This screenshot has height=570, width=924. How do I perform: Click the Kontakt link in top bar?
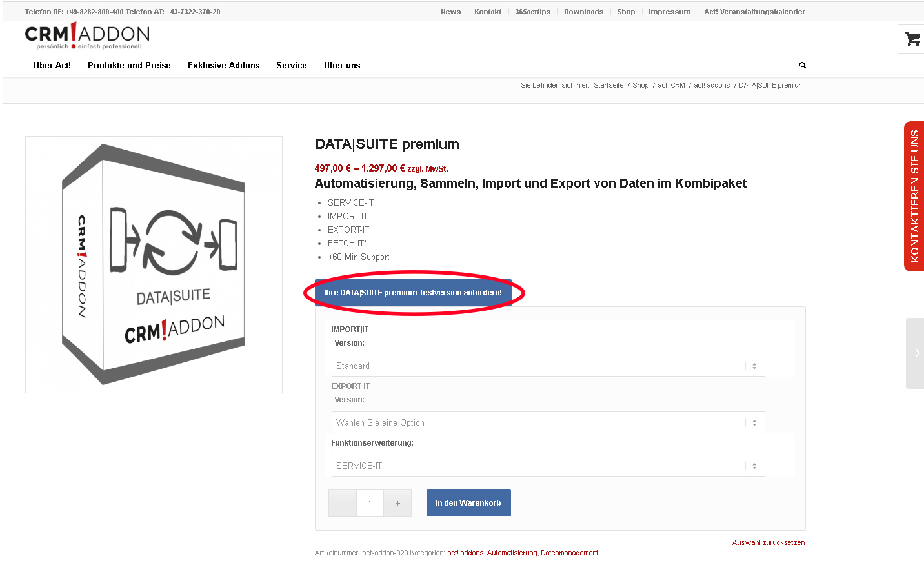click(488, 12)
